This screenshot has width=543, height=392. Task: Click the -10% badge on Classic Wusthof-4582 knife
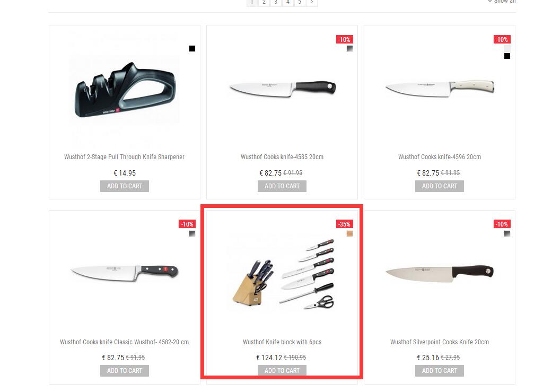(x=187, y=224)
